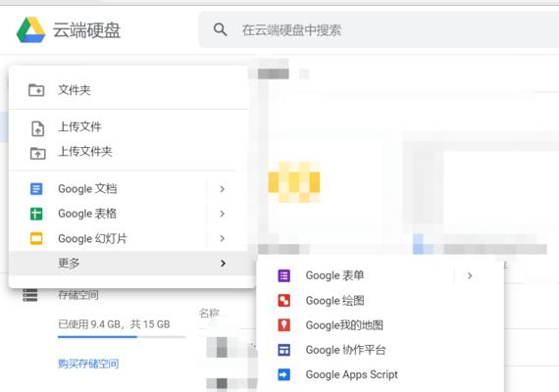
Task: Expand the Google 表单 submenu arrow
Action: (x=470, y=275)
